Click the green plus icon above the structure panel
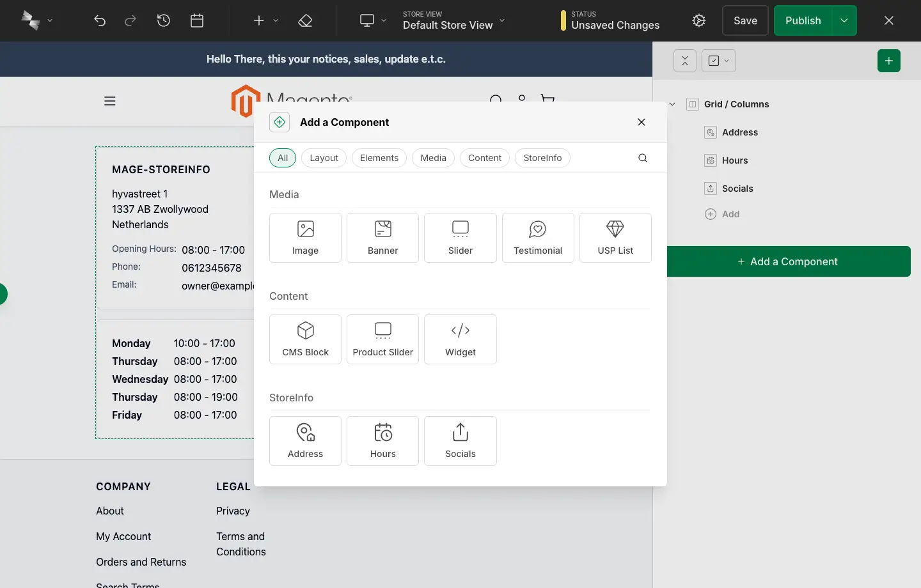Screen dimensions: 921x588 (x=889, y=61)
